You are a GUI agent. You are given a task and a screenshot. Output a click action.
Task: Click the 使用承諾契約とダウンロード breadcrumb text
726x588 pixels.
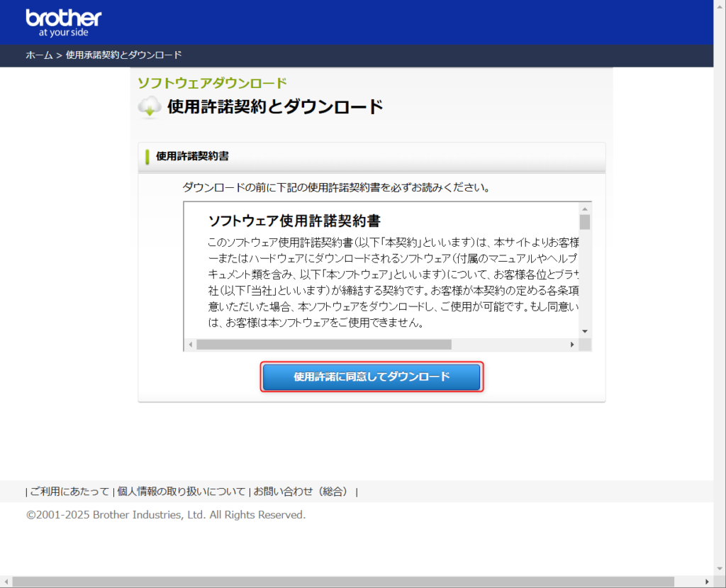(x=123, y=55)
